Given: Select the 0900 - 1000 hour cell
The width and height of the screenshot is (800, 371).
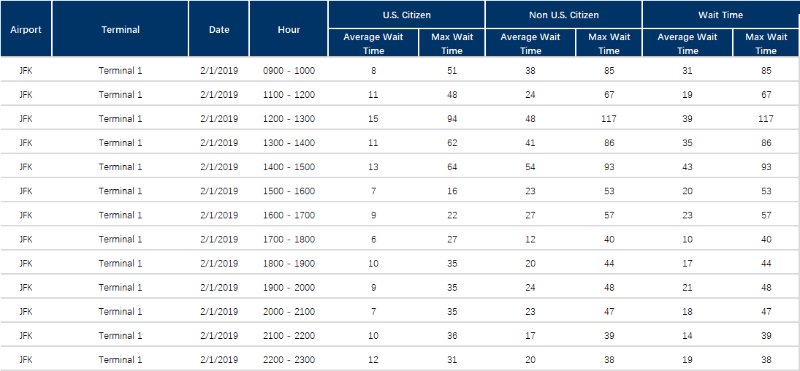Looking at the screenshot, I should click(x=289, y=71).
